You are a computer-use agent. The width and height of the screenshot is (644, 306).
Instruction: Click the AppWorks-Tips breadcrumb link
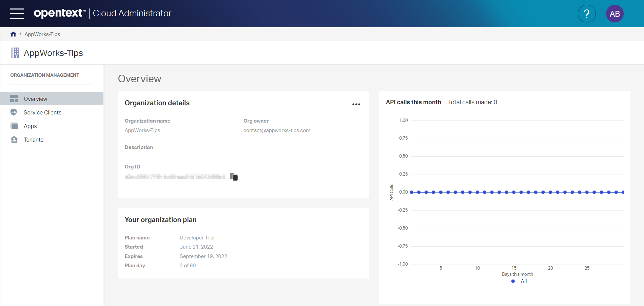(x=42, y=34)
